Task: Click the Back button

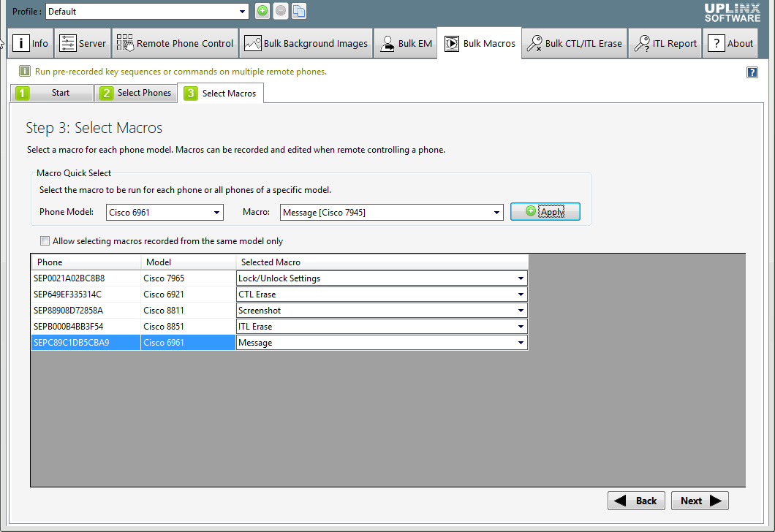Action: pos(636,501)
